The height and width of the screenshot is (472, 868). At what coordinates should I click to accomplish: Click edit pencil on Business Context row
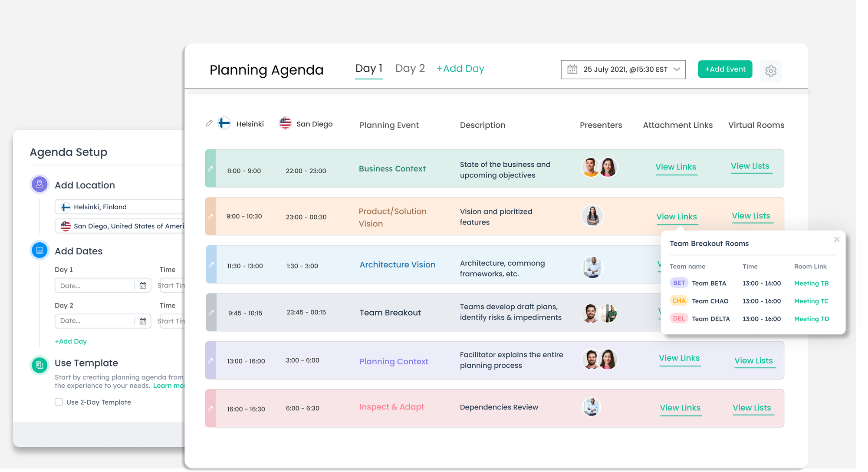pyautogui.click(x=210, y=168)
